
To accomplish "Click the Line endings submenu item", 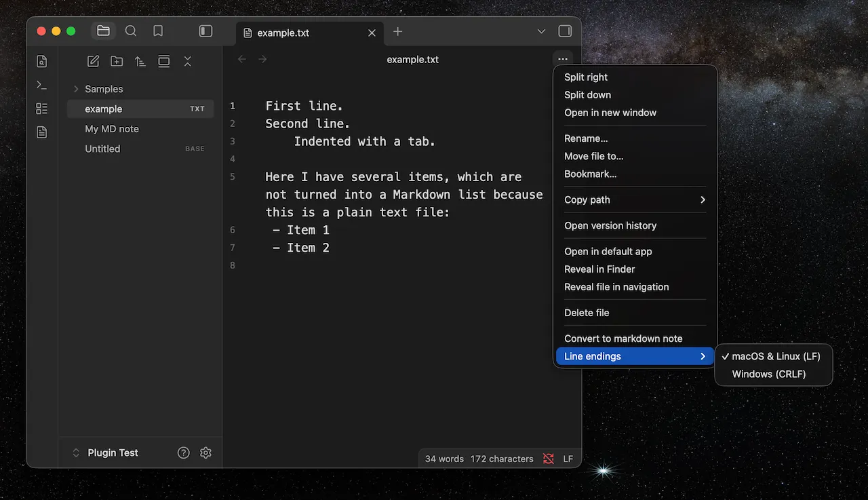I will click(635, 356).
